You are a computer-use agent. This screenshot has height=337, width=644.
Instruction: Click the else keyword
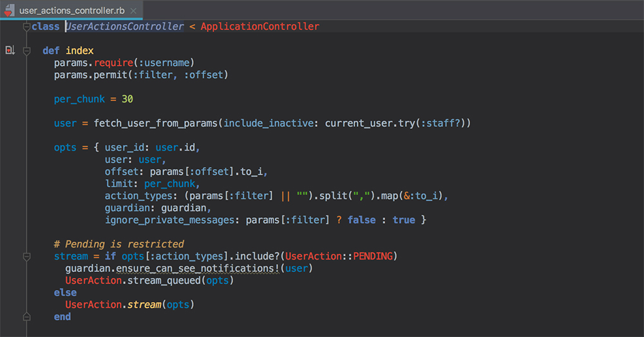(65, 293)
